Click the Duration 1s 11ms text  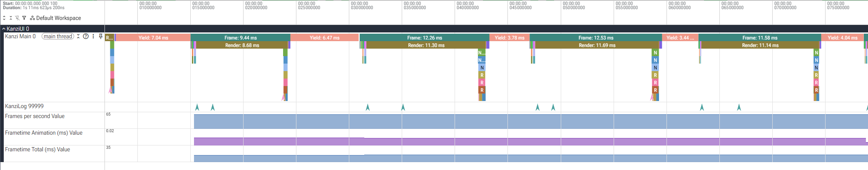34,7
